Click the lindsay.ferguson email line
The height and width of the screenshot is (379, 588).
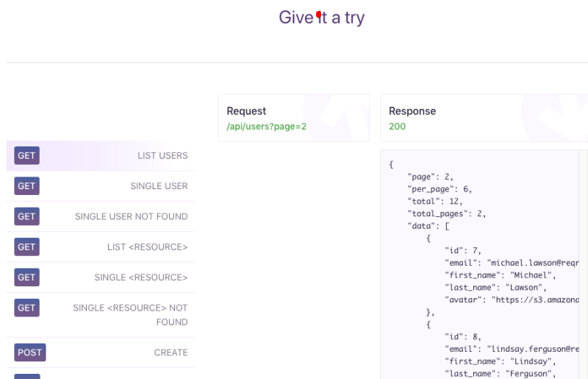[x=512, y=349]
